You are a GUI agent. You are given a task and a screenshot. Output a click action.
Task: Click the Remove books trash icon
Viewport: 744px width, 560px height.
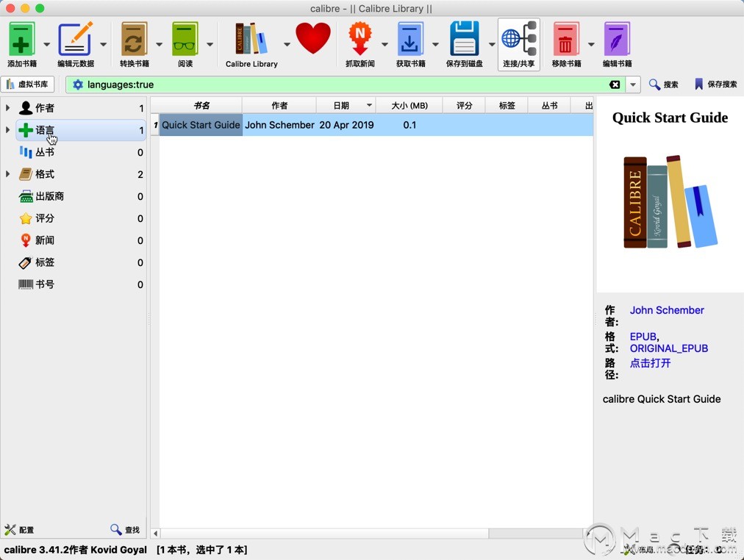566,40
